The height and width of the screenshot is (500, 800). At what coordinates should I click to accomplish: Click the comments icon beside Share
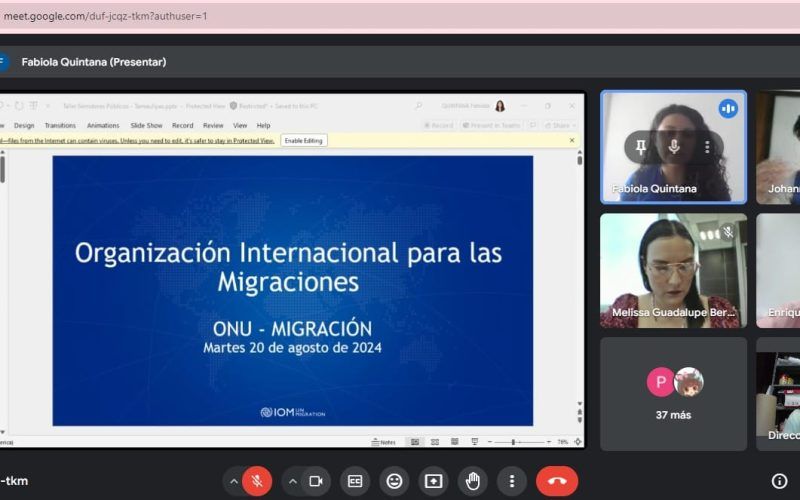coord(533,126)
